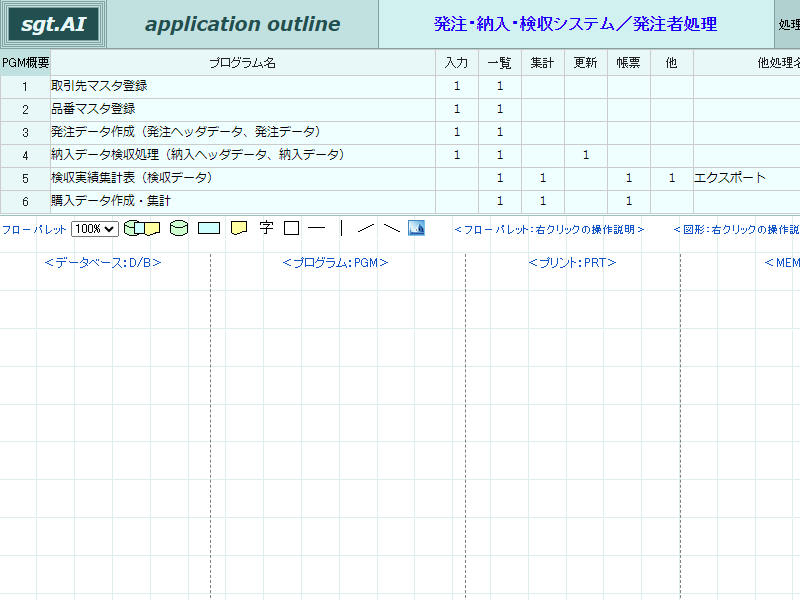Click the image insert icon in palette
This screenshot has width=800, height=600.
coord(416,228)
